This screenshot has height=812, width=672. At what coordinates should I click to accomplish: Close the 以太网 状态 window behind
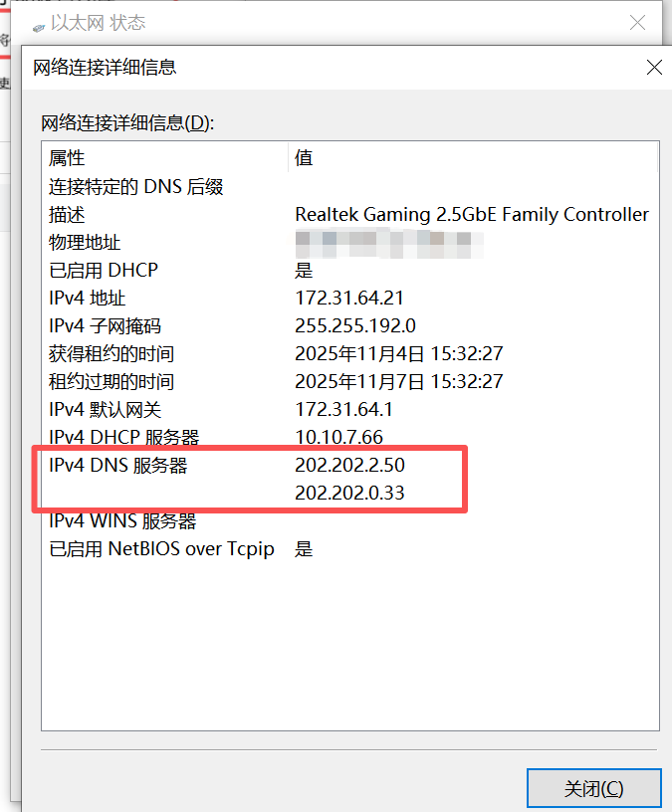tap(637, 22)
